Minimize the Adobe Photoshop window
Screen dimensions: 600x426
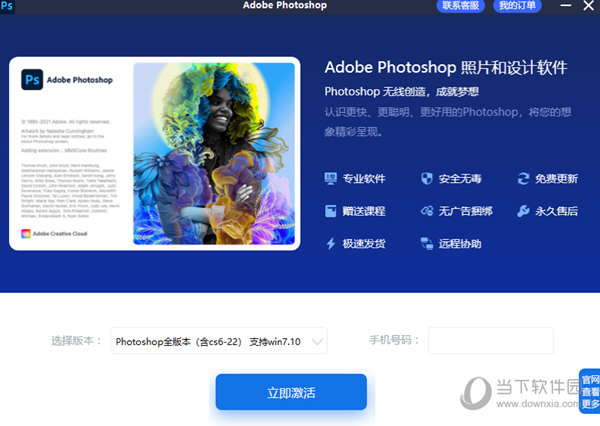click(x=566, y=5)
